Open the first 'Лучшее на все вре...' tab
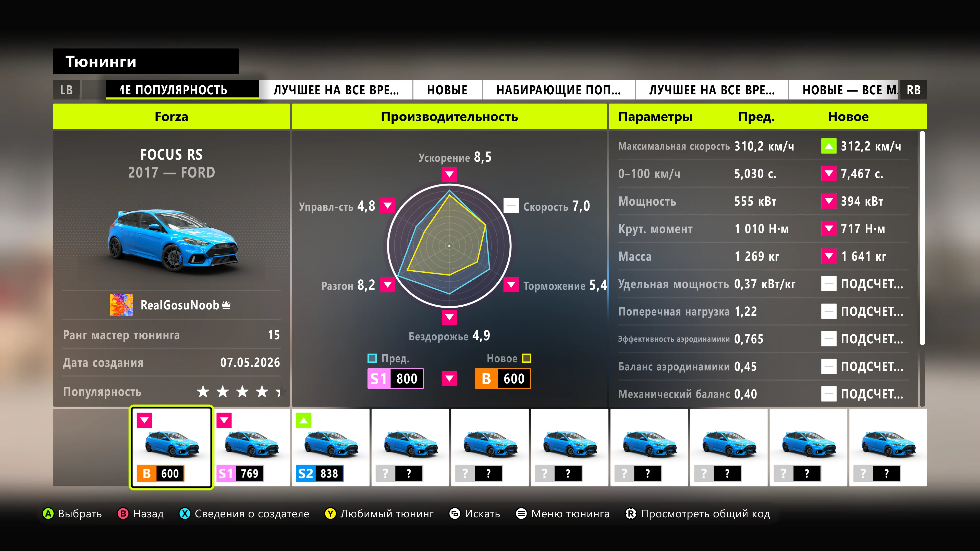The height and width of the screenshot is (551, 980). pyautogui.click(x=336, y=90)
